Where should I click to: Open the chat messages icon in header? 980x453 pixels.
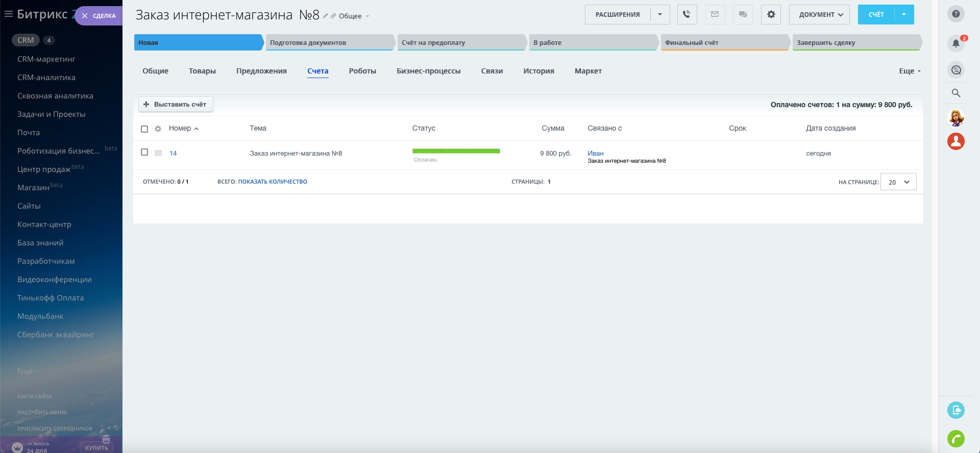click(743, 14)
